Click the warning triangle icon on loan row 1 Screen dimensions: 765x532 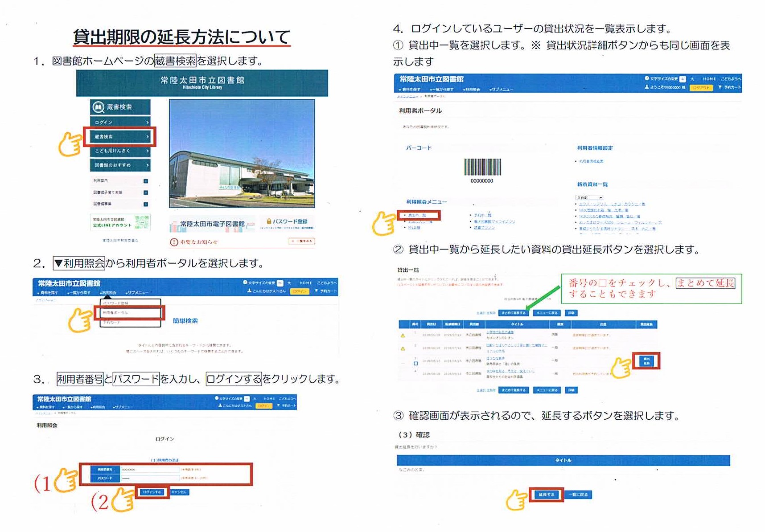point(403,335)
